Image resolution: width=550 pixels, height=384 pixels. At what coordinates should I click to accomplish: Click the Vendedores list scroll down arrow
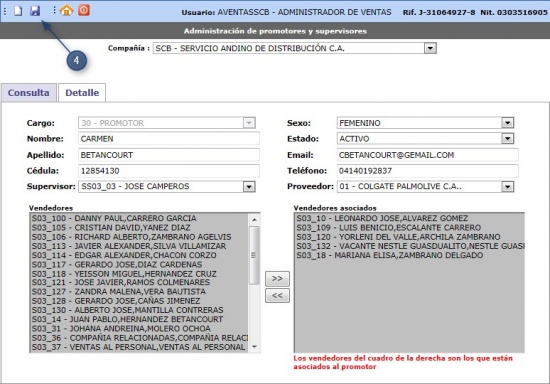[255, 347]
